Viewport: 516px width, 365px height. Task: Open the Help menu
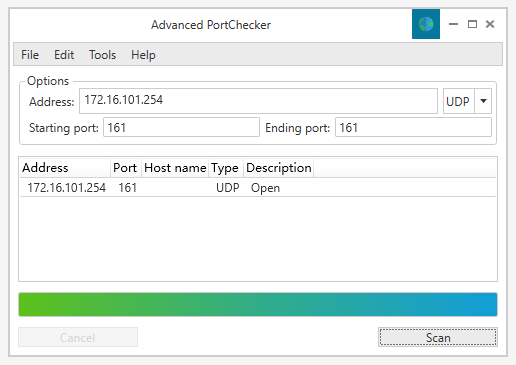point(143,55)
